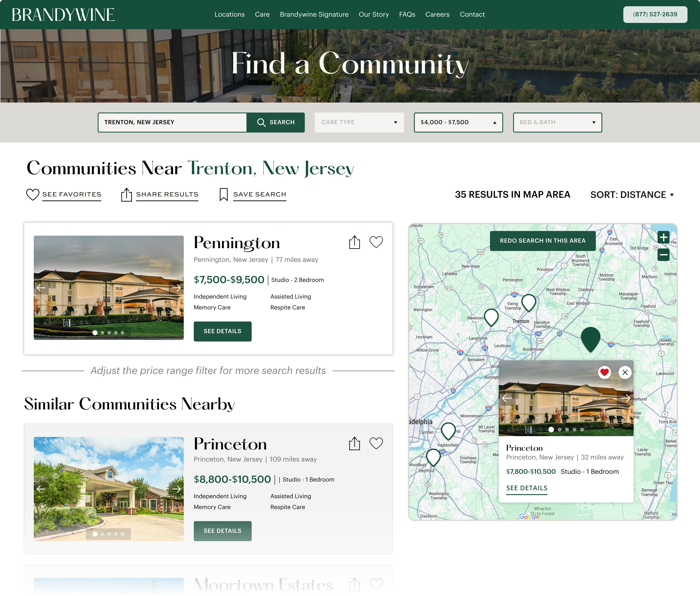Viewport: 700px width, 596px height.
Task: Favorite the Princeton list card
Action: pos(376,443)
